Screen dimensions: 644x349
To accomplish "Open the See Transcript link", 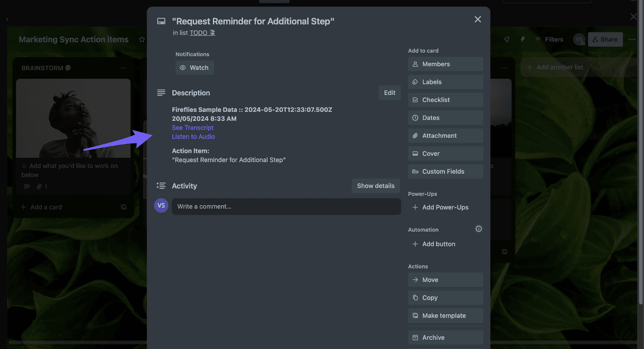I will tap(192, 128).
